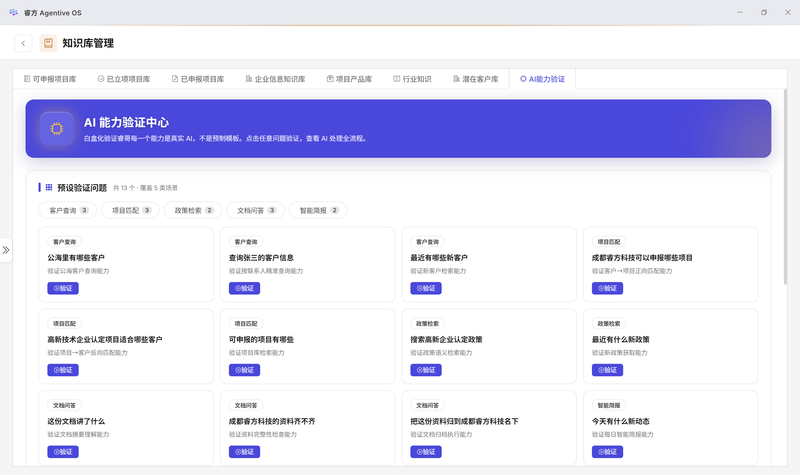This screenshot has width=800, height=475.
Task: Click the 今天有什么新动态 title
Action: pyautogui.click(x=620, y=421)
